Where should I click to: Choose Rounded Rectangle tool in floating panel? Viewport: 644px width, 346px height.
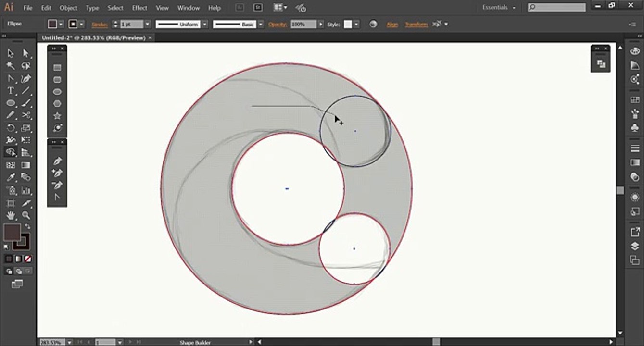pos(57,80)
